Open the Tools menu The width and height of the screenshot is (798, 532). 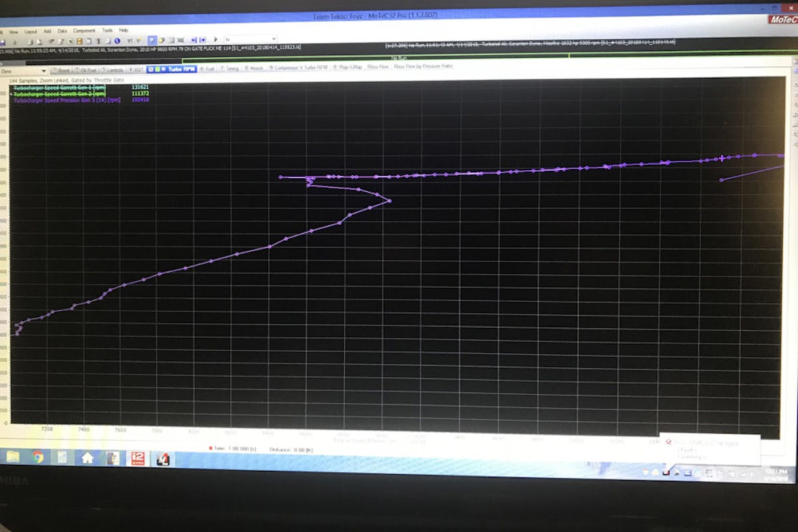(x=107, y=31)
